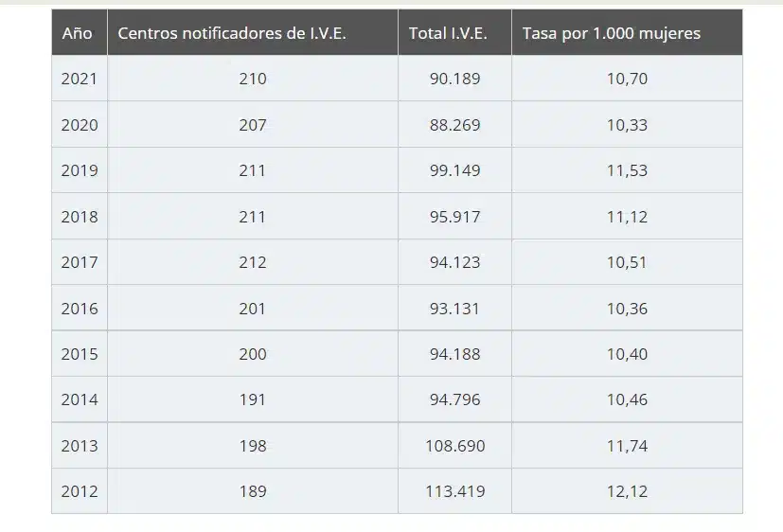Select the 93.131 total cell
Image resolution: width=783 pixels, height=532 pixels.
[x=454, y=309]
